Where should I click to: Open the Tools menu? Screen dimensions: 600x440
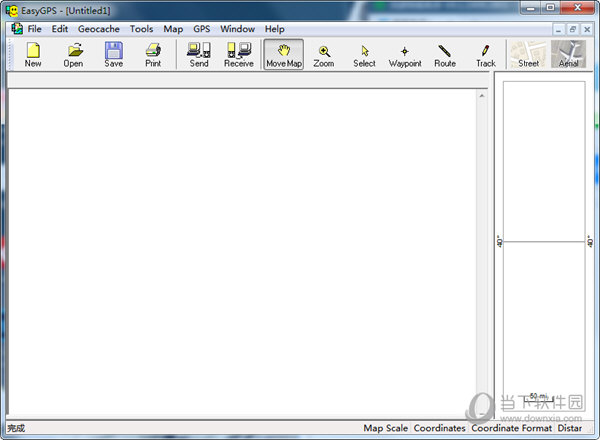pos(141,29)
